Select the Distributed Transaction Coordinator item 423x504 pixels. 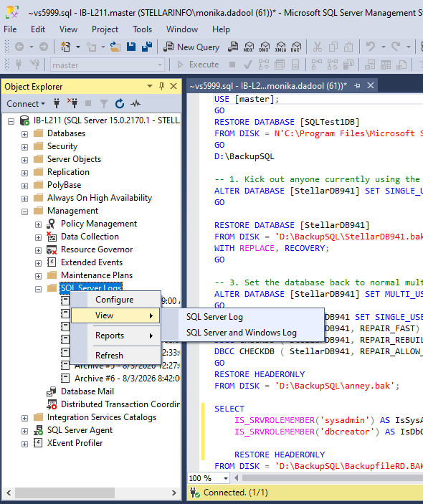(120, 404)
